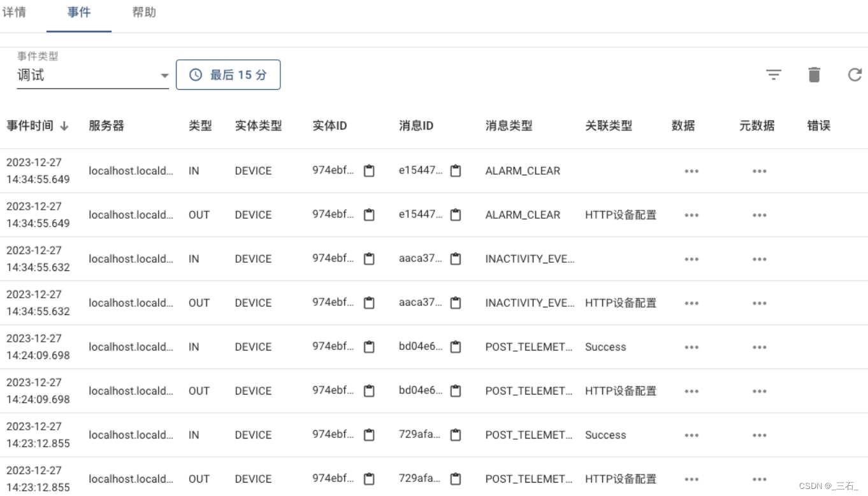Show data of OUT INACTIVITY_EVE event
The image size is (868, 496).
pos(691,303)
